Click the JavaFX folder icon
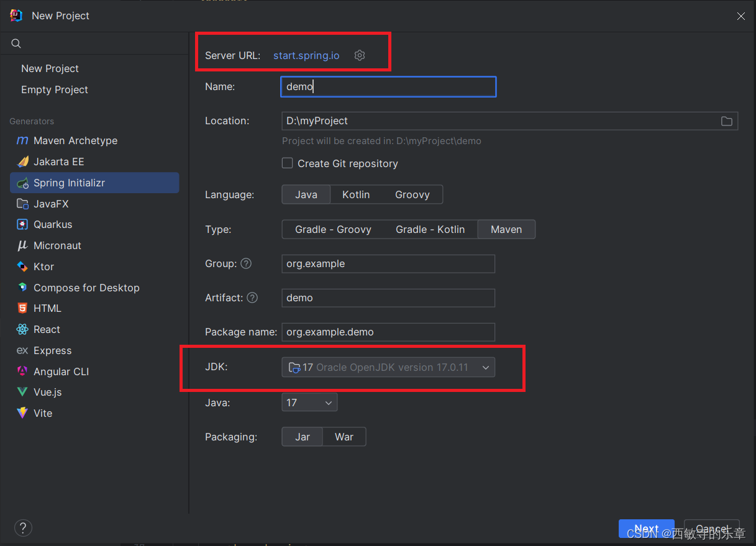 (22, 204)
